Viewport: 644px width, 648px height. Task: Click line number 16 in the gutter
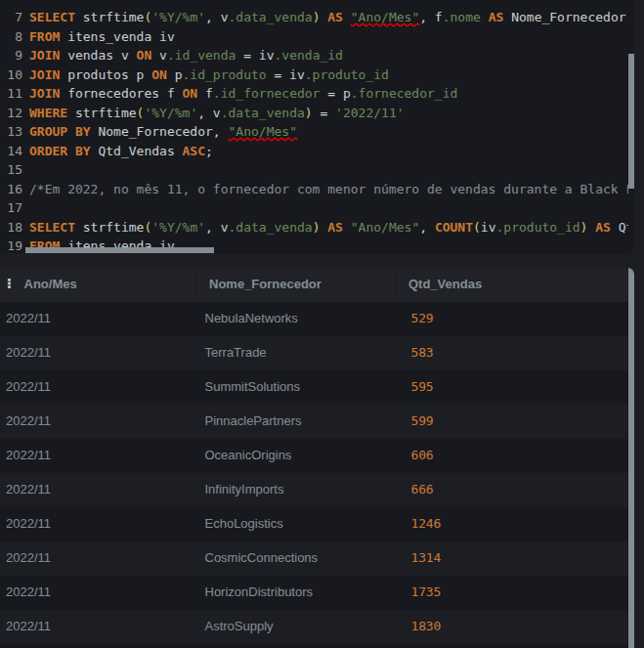pyautogui.click(x=15, y=190)
